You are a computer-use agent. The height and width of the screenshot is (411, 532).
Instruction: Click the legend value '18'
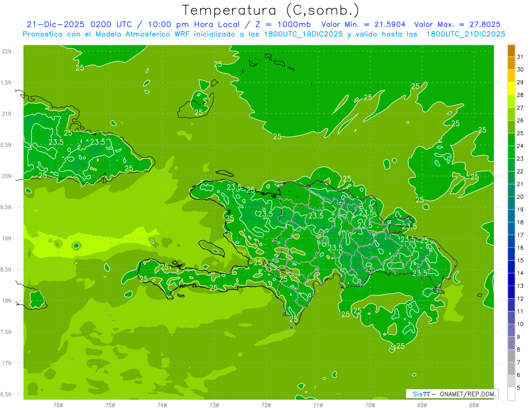point(520,222)
